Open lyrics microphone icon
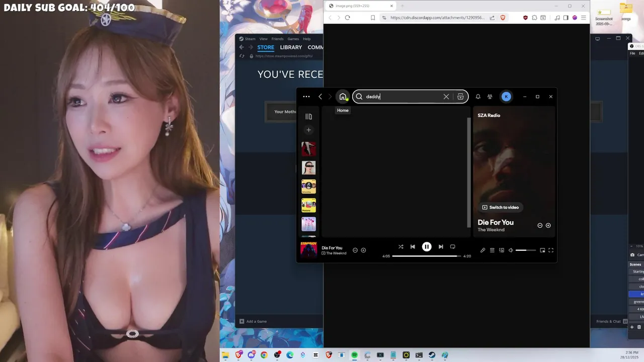Image resolution: width=644 pixels, height=362 pixels. (482, 250)
